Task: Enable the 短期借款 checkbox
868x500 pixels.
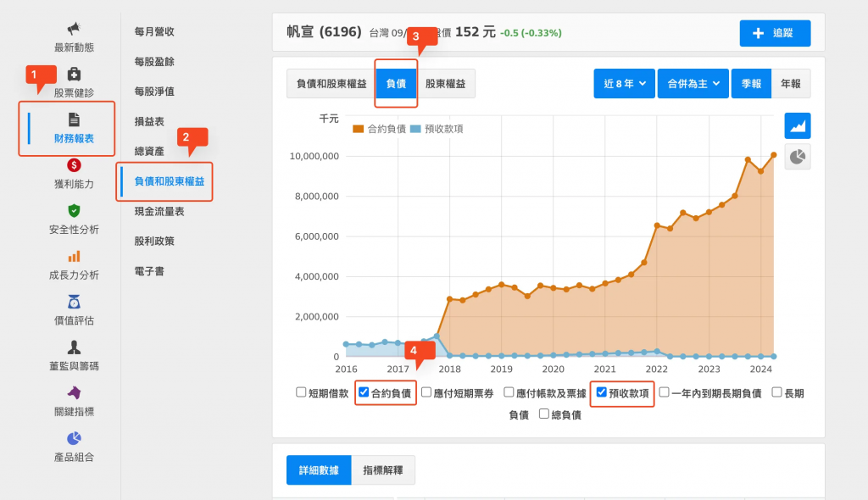Action: [x=301, y=392]
